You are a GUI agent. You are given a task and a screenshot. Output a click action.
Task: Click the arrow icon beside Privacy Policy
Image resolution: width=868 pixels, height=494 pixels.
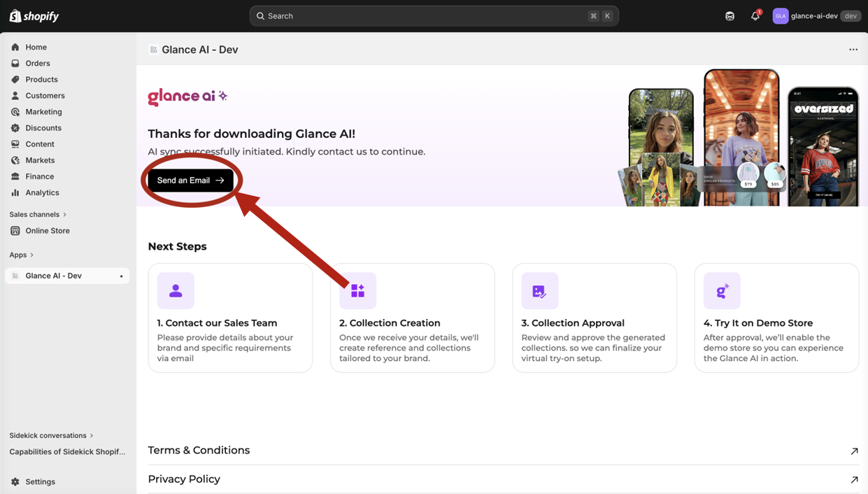tap(854, 479)
